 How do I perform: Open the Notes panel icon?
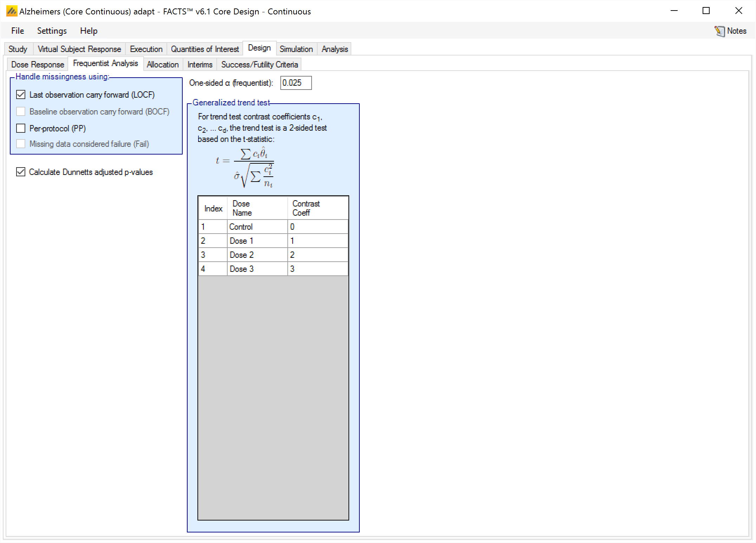tap(720, 31)
